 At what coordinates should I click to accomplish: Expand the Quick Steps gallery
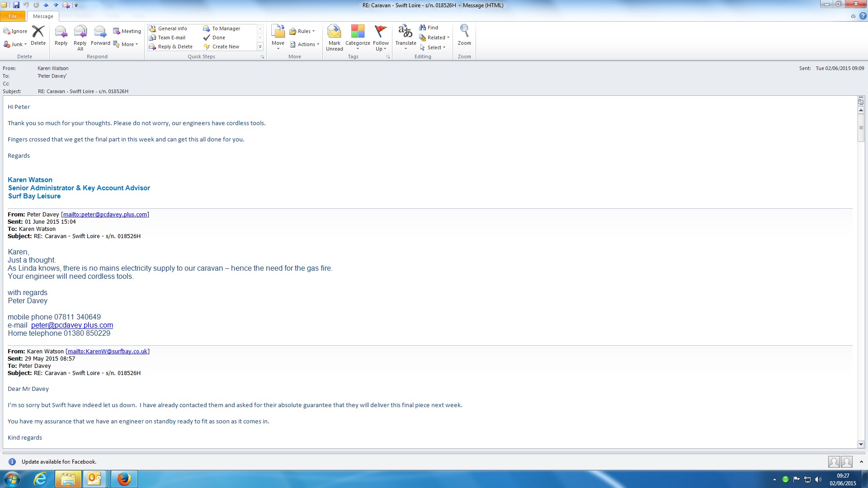260,47
